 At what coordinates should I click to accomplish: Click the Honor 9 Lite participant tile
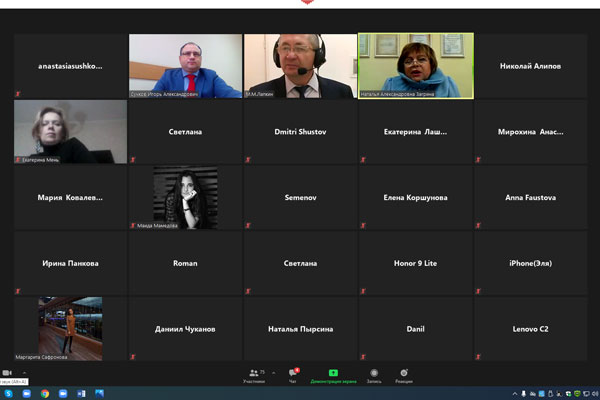tap(415, 263)
